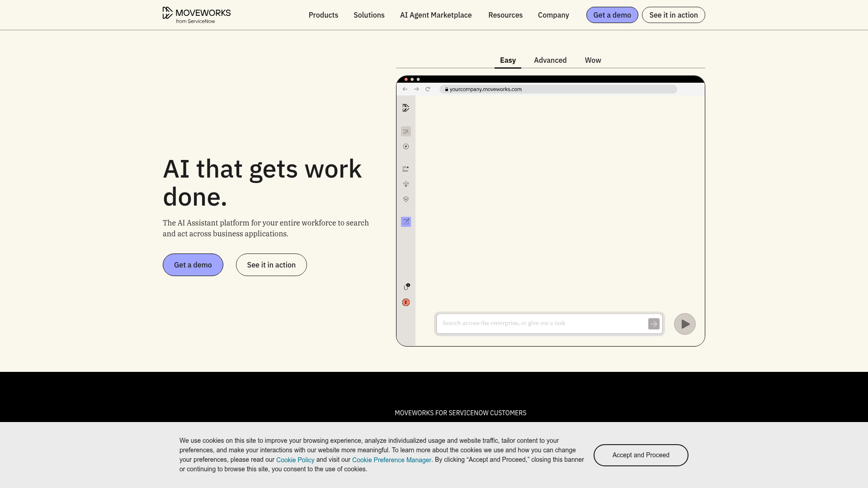This screenshot has height=488, width=868.
Task: Select the shield icon in demo sidebar
Action: (x=406, y=199)
